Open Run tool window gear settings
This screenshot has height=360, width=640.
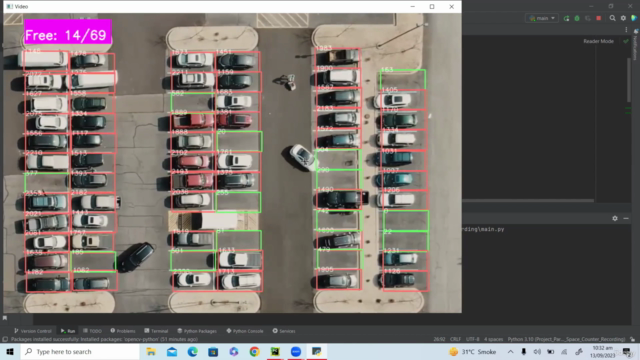coord(615,218)
